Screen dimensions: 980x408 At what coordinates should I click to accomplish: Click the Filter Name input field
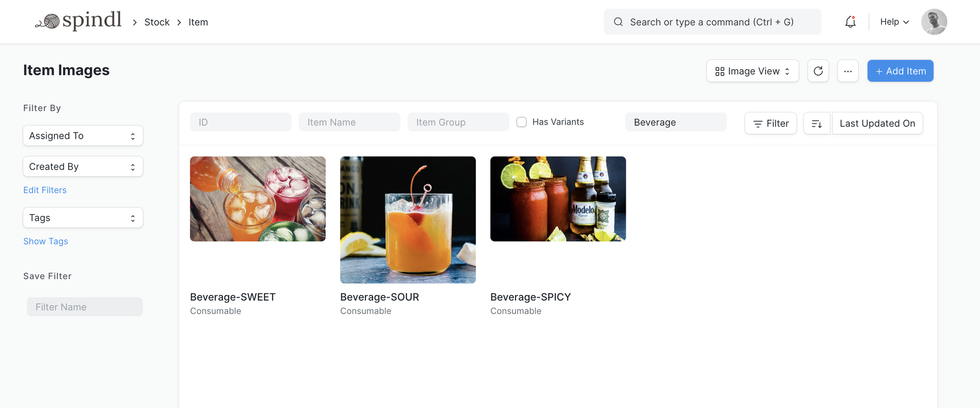pos(85,307)
